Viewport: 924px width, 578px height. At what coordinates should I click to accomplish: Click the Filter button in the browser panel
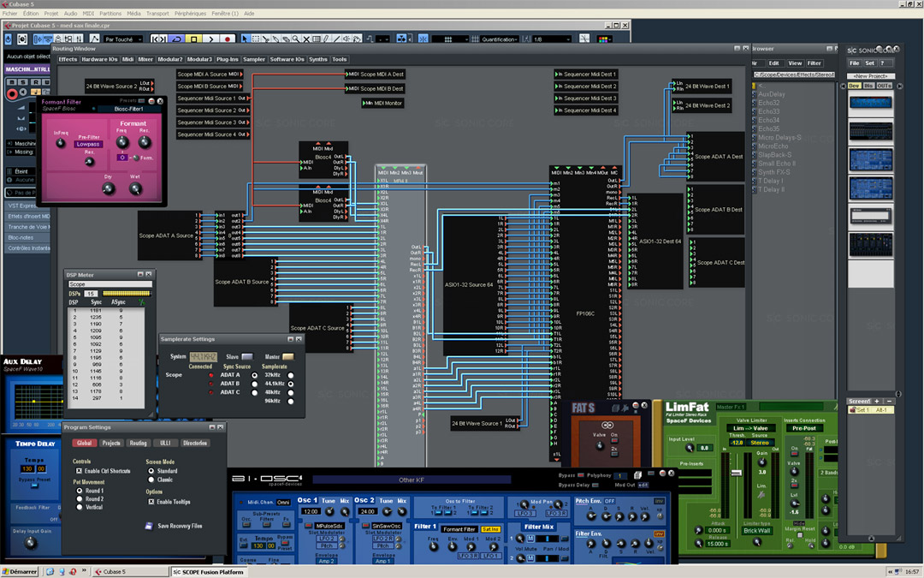point(814,63)
